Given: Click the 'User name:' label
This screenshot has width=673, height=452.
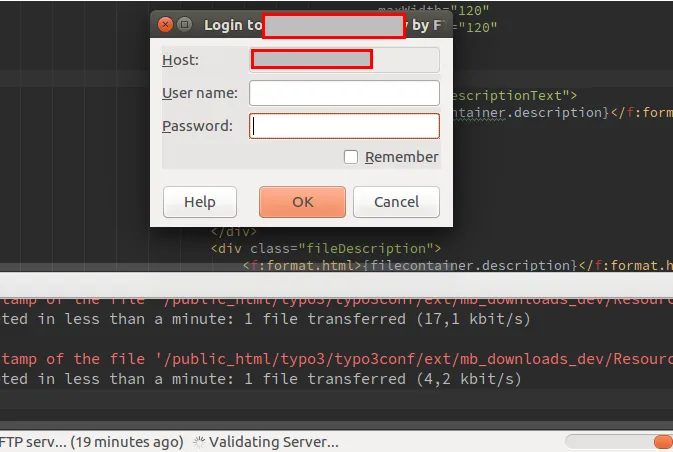Looking at the screenshot, I should [200, 93].
